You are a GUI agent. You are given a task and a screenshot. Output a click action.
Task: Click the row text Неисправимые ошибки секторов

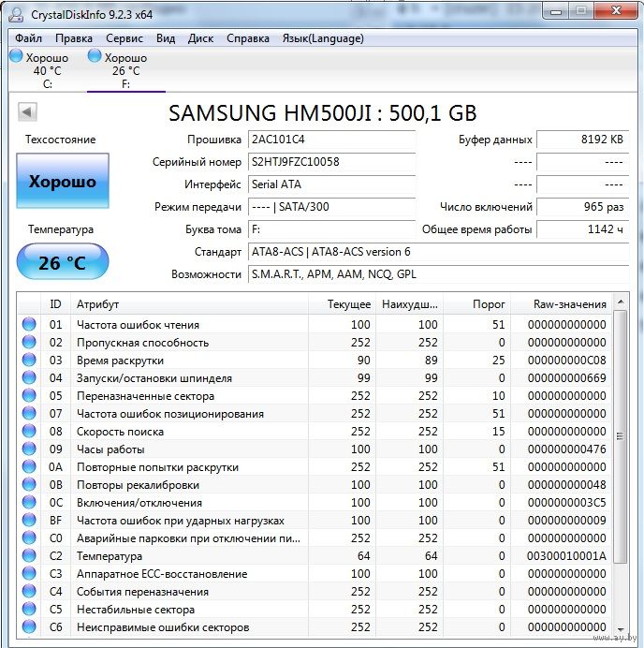tap(163, 626)
